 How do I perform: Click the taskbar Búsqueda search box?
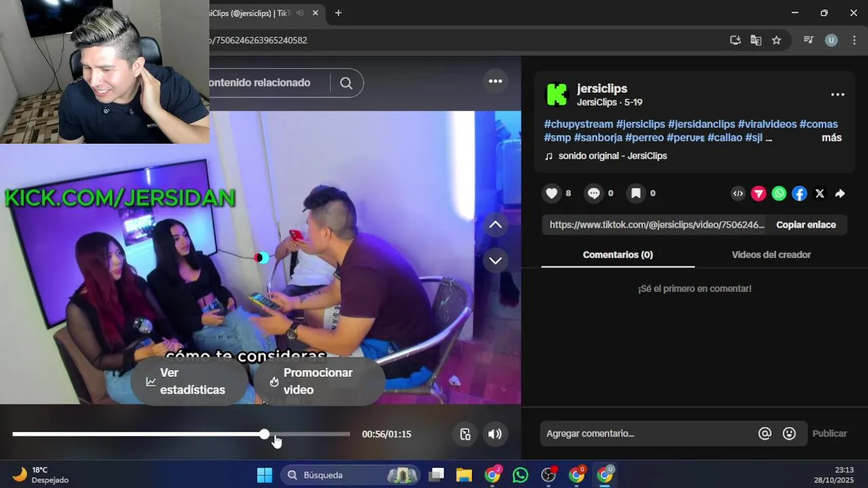click(x=351, y=475)
